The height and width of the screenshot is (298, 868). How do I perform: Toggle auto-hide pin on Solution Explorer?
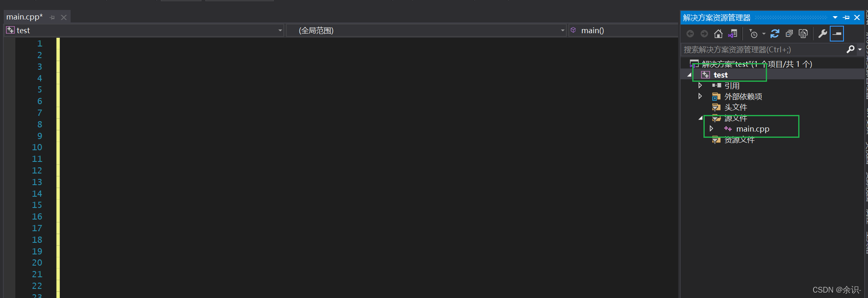[846, 17]
